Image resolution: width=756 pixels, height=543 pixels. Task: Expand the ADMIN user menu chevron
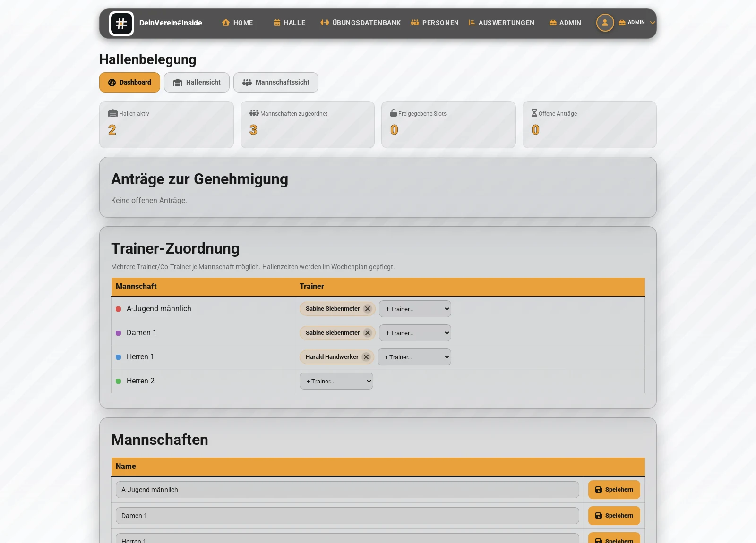click(653, 23)
